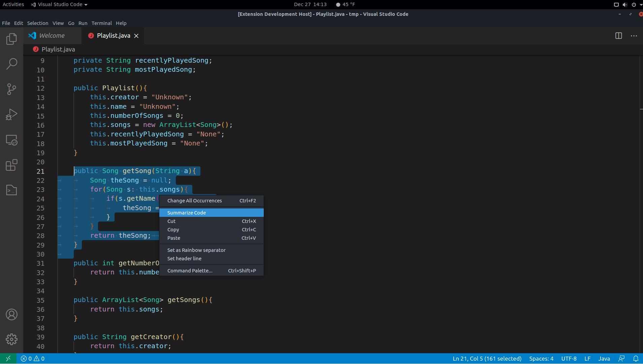
Task: Open the Source Control view
Action: point(11,89)
